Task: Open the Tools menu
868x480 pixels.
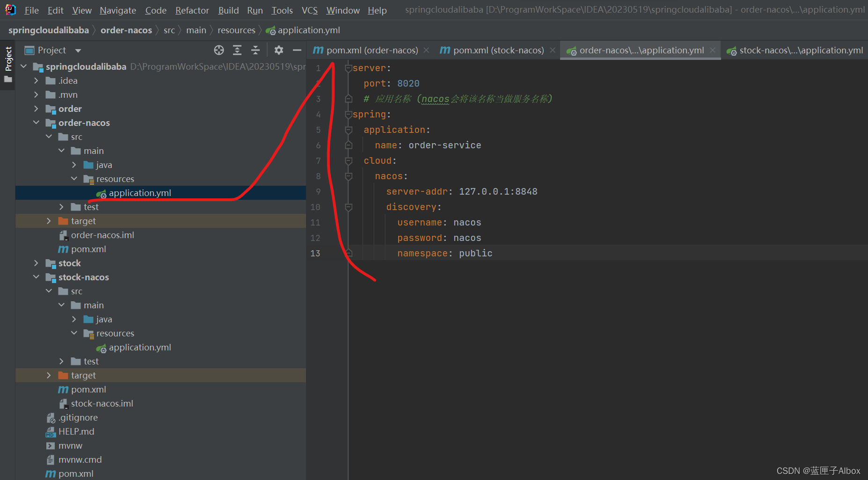Action: (x=282, y=10)
